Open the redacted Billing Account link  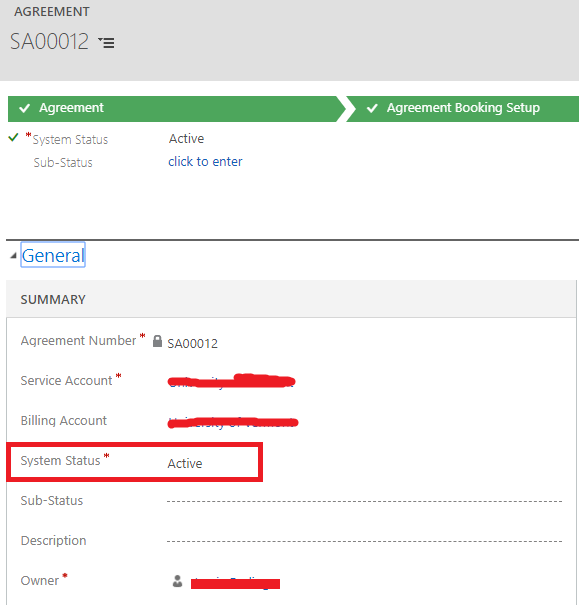233,422
